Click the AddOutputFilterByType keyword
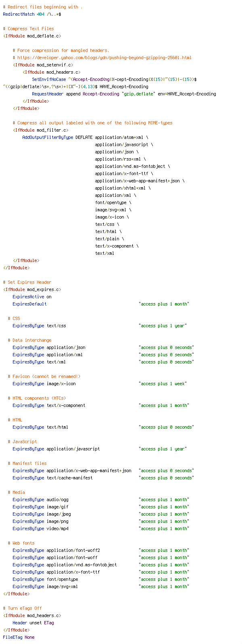The image size is (242, 644). coord(48,137)
